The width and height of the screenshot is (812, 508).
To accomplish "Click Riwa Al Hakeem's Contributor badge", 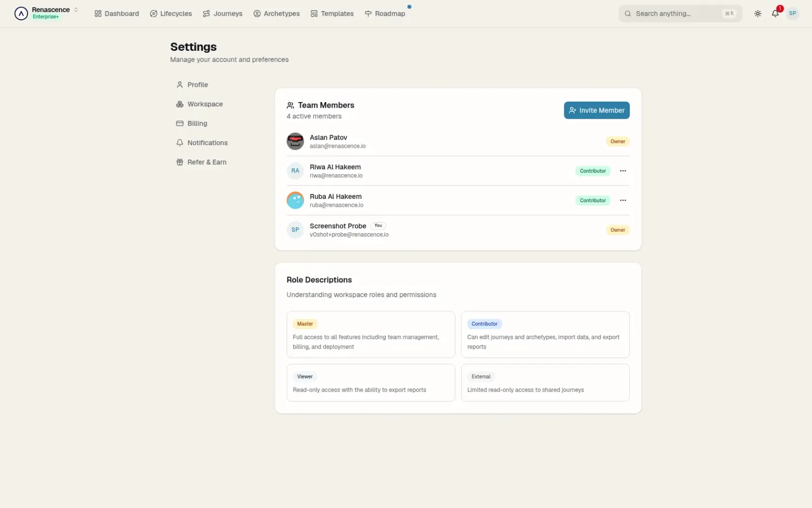I will (x=593, y=171).
